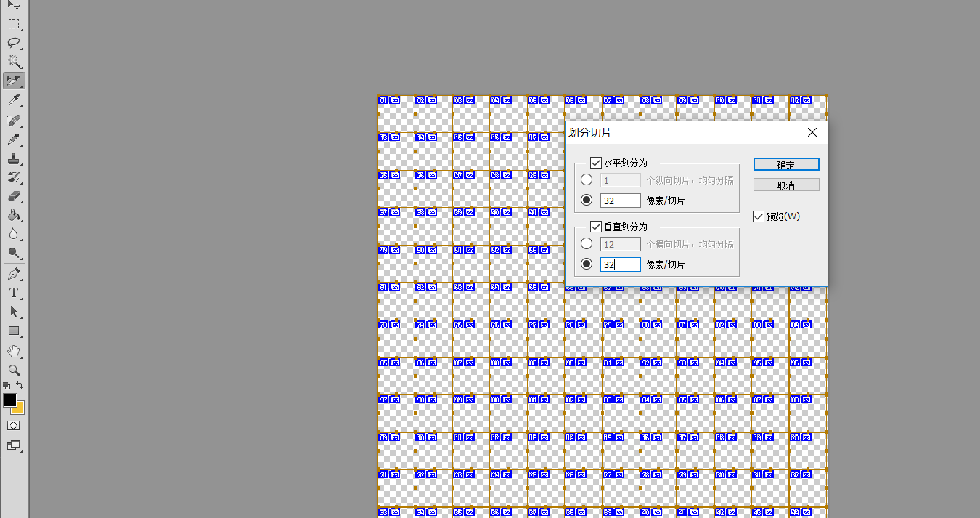This screenshot has width=980, height=518.
Task: Uncheck the 水平划分为 checkbox
Action: point(596,163)
